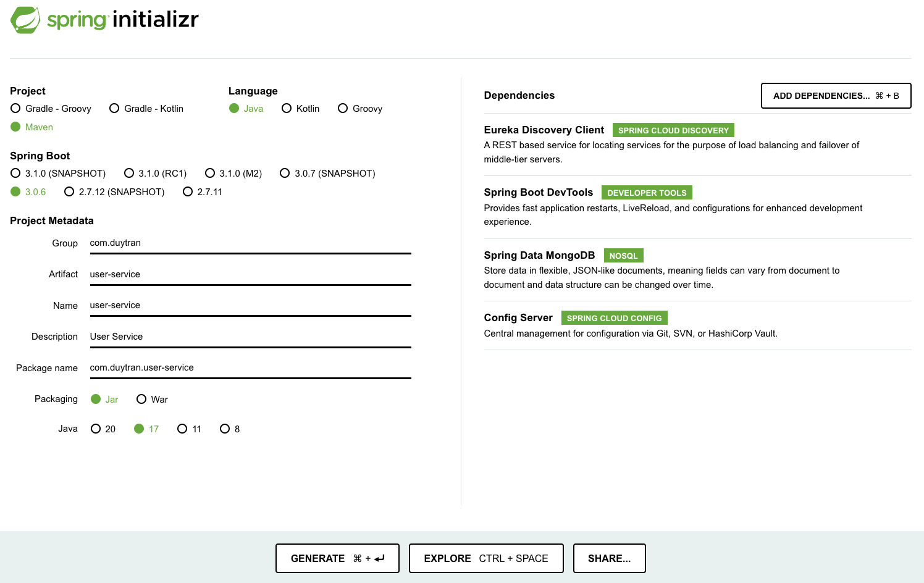Choose Kotlin as the language
Screen dimensions: 924x583
(x=287, y=109)
